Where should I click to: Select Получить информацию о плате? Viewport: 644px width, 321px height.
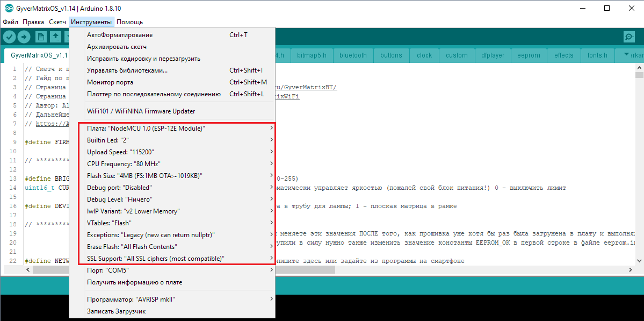(x=172, y=282)
